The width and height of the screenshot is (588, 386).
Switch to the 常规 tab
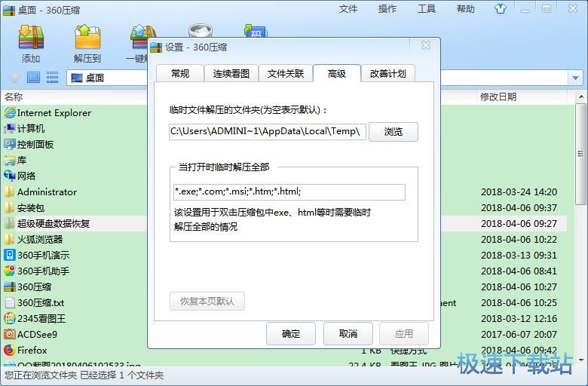click(180, 74)
